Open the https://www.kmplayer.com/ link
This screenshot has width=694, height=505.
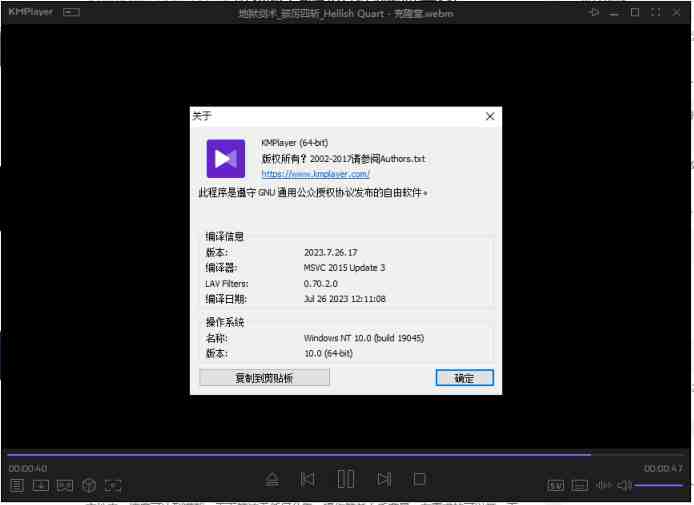316,174
